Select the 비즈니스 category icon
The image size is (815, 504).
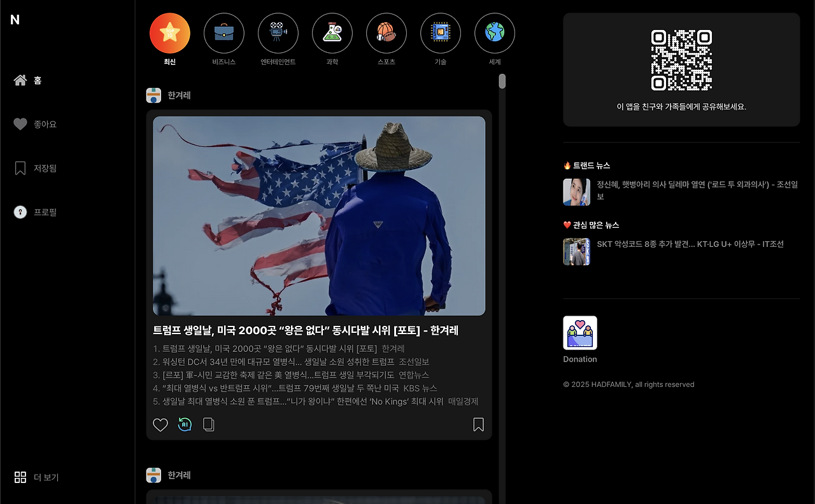[x=223, y=33]
